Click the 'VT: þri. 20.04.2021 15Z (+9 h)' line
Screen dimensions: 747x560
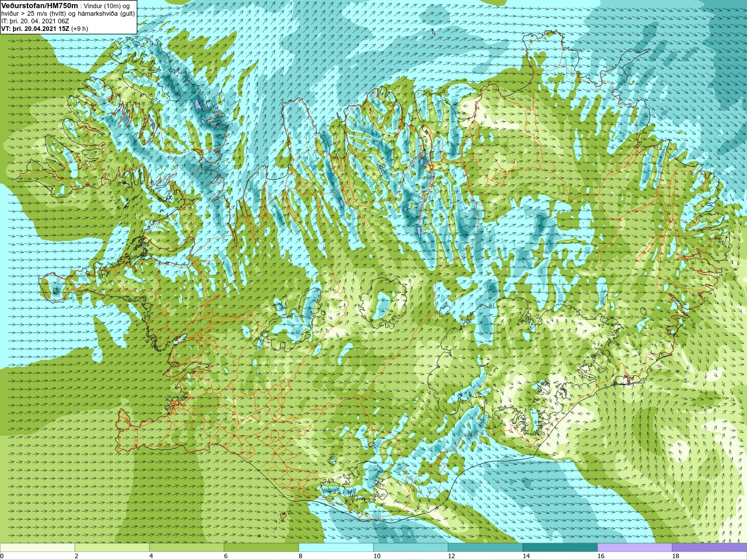(45, 29)
